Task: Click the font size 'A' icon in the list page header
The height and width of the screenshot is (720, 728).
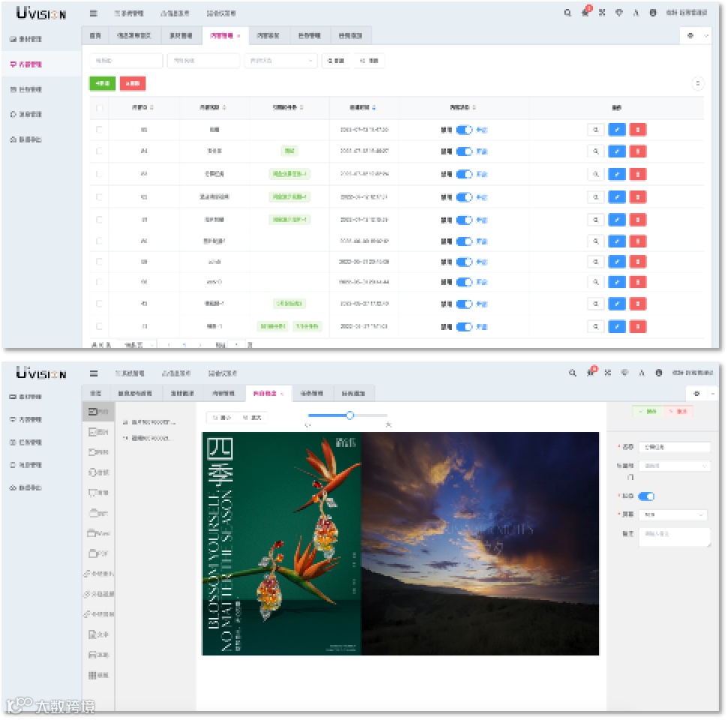Action: coord(636,13)
